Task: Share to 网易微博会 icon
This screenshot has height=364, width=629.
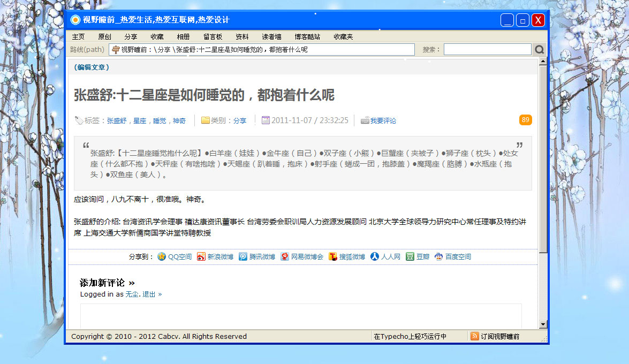Action: tap(285, 257)
